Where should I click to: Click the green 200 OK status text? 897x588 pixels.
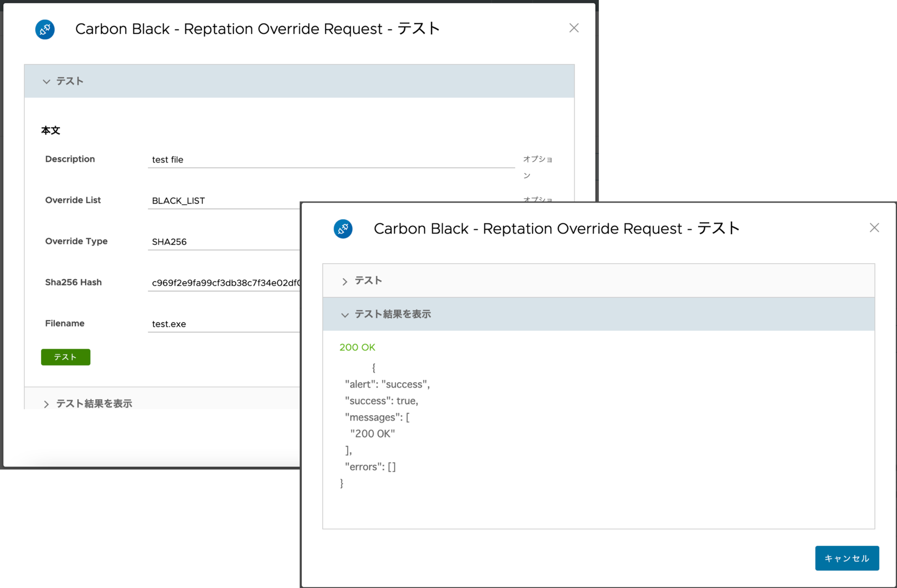coord(357,347)
